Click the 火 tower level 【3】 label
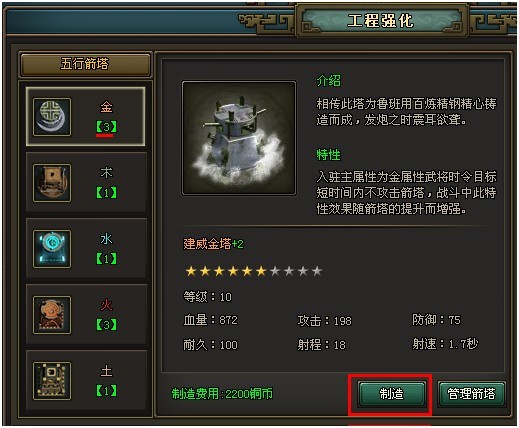519x428 pixels. 106,325
